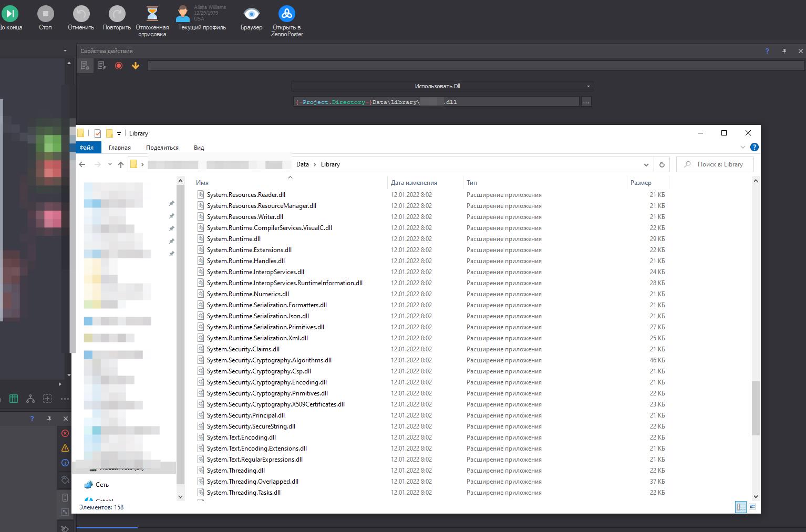Switch to details list view in Explorer

(741, 507)
